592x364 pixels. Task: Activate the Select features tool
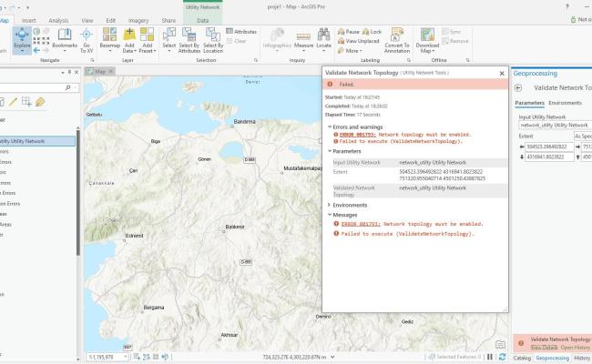click(x=169, y=40)
